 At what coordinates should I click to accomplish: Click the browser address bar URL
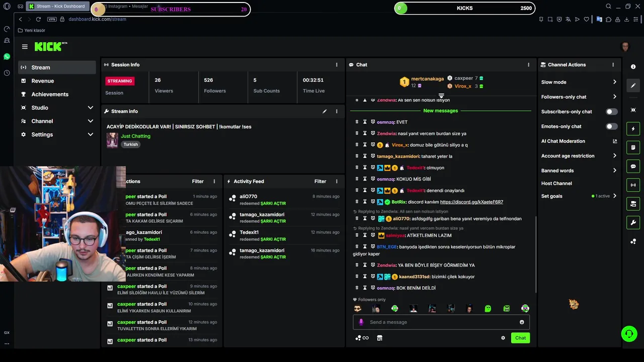(x=97, y=19)
